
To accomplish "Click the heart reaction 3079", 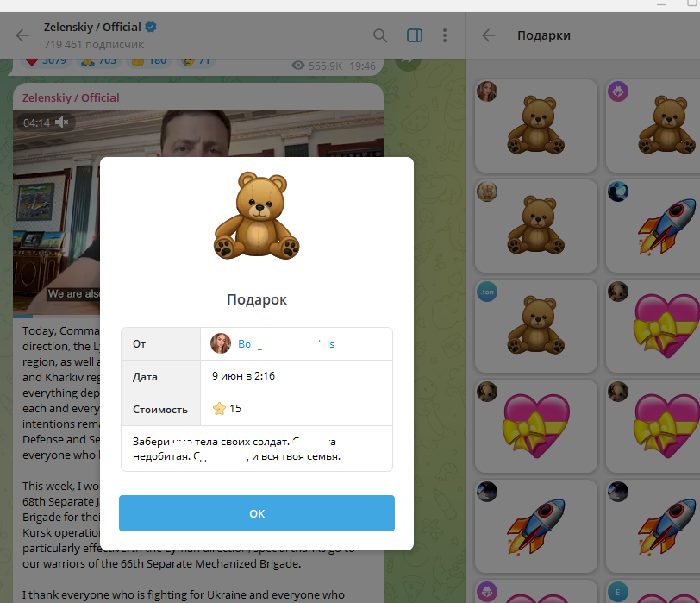I will pyautogui.click(x=46, y=60).
